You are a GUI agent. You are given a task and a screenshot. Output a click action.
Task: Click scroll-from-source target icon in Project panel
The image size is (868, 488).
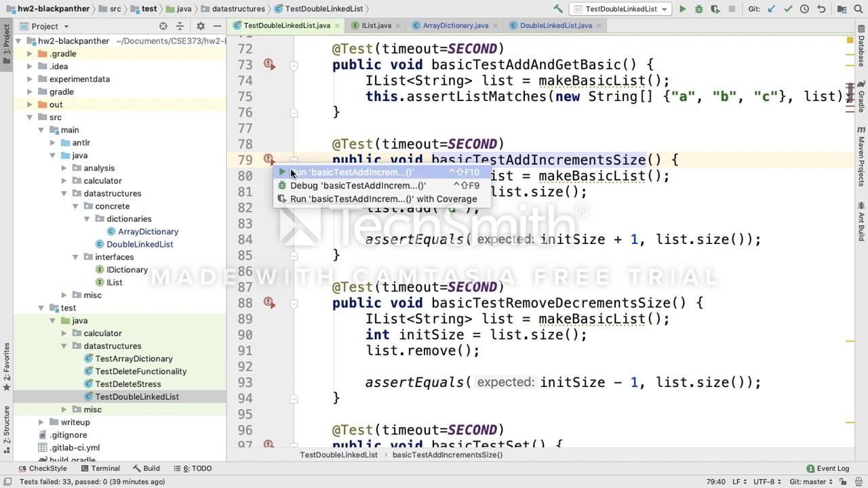pyautogui.click(x=163, y=26)
